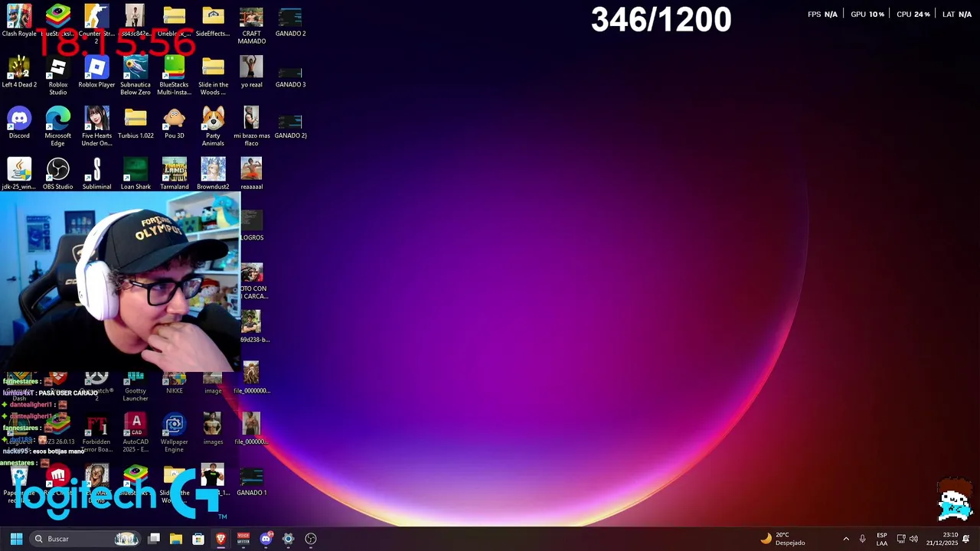Open Subnautica Below Zero shortcut

point(136,77)
